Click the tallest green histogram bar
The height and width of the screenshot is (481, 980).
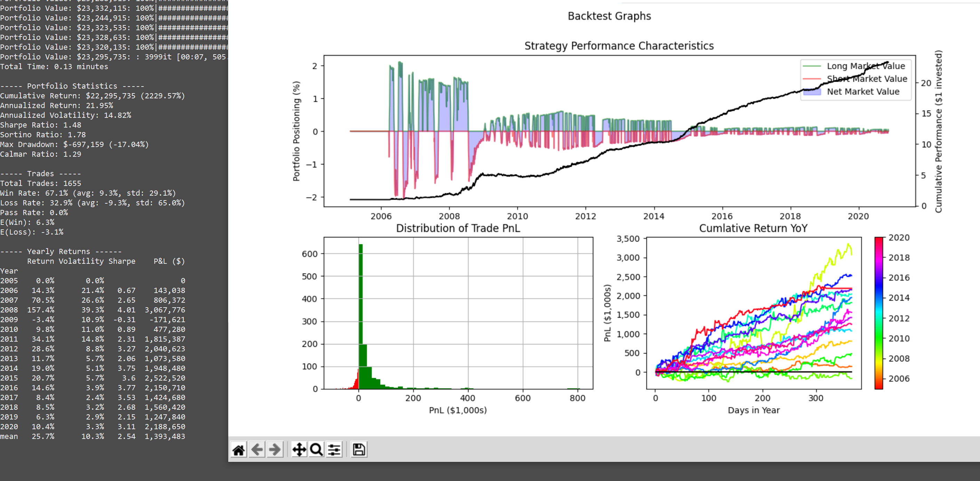pos(361,316)
